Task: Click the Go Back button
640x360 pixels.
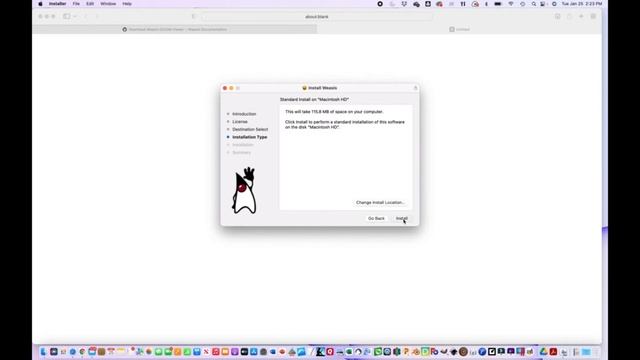Action: pos(376,218)
